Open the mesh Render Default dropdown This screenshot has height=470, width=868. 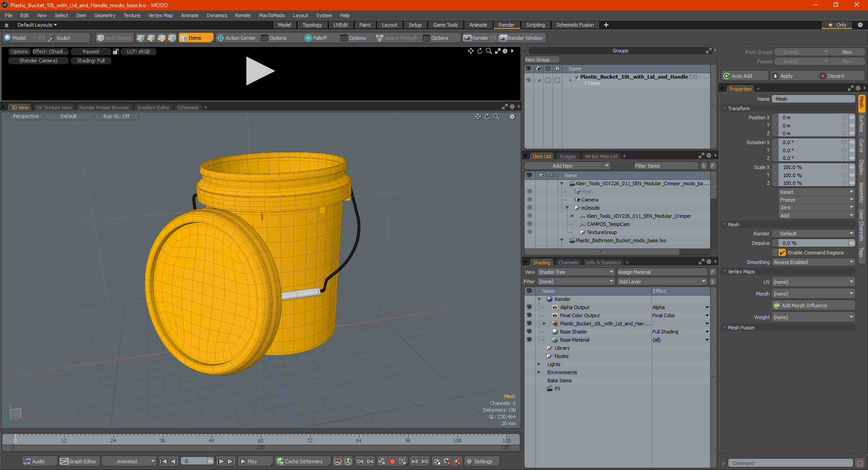[816, 234]
